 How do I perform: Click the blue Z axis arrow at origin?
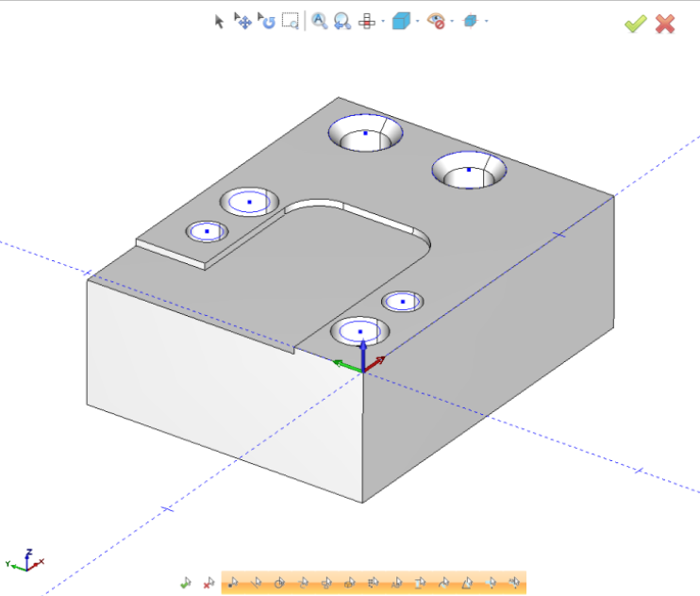point(363,355)
